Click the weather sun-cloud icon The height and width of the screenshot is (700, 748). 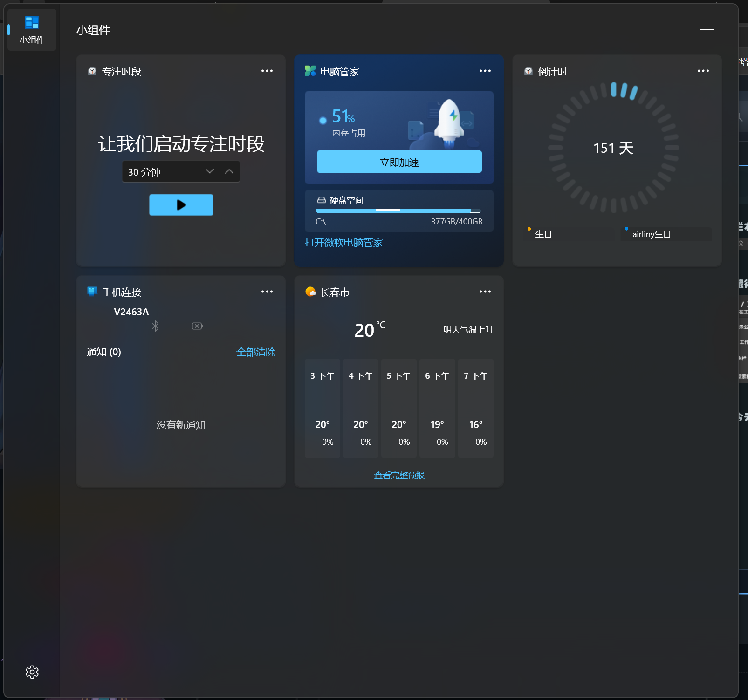tap(310, 292)
